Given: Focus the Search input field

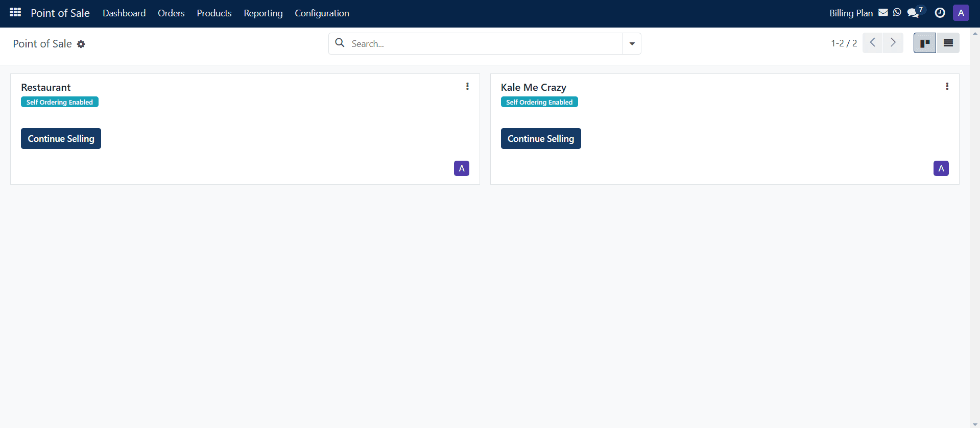Looking at the screenshot, I should [x=484, y=44].
